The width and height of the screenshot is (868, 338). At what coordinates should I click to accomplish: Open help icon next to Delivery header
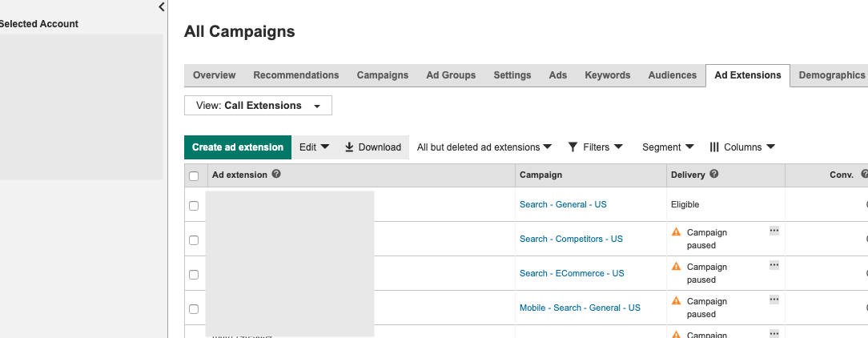coord(714,174)
